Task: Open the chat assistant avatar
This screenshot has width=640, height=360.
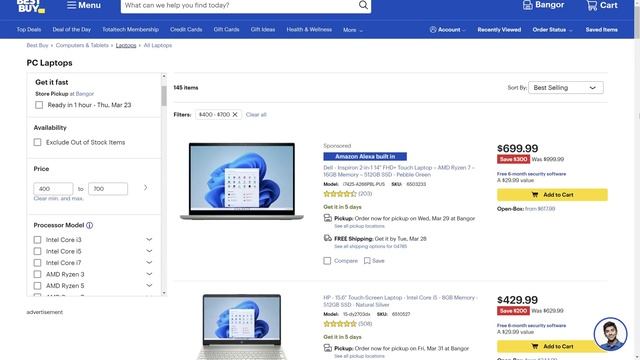Action: [610, 334]
